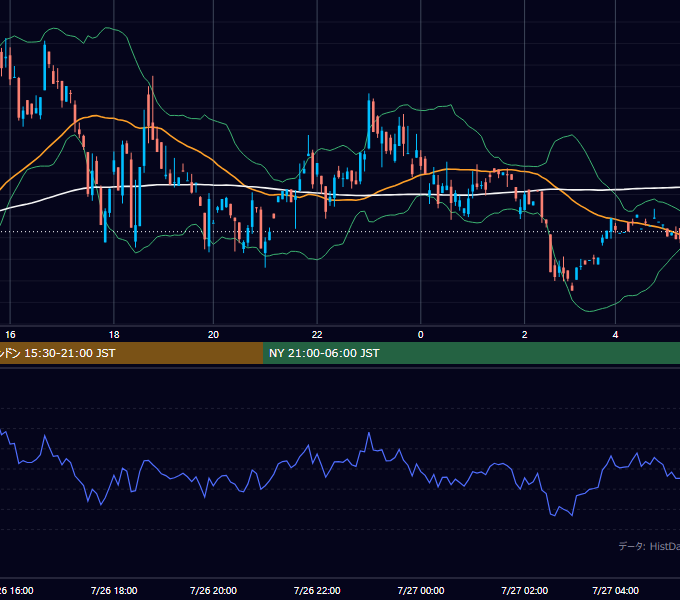Click the hour label 20 on the axis
This screenshot has width=680, height=600.
click(213, 335)
